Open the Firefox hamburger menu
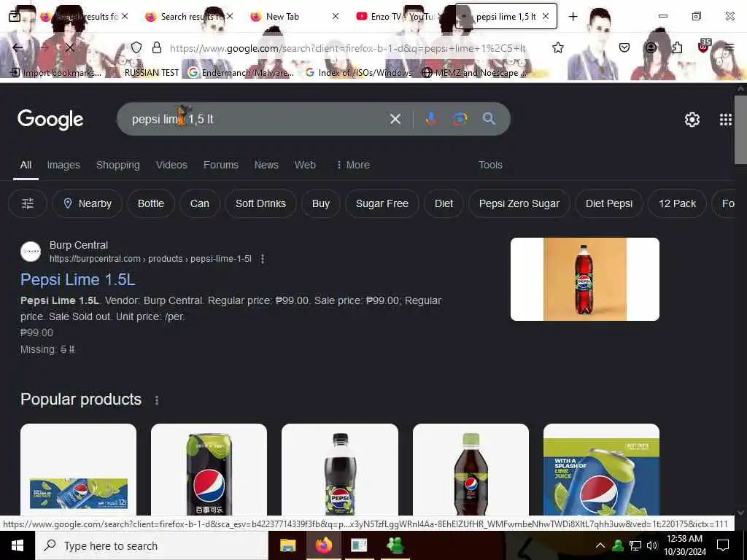Screen dimensions: 747x560 click(x=729, y=47)
